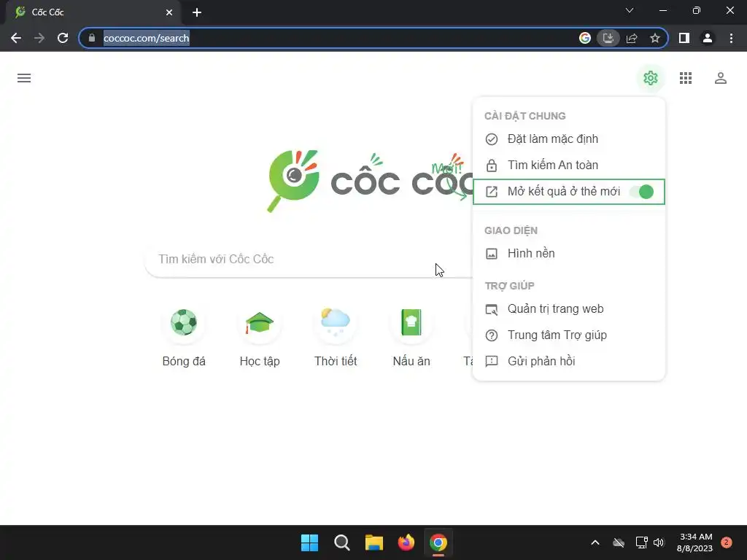Open the volume speaker tray icon
Viewport: 747px width, 560px height.
(x=659, y=542)
